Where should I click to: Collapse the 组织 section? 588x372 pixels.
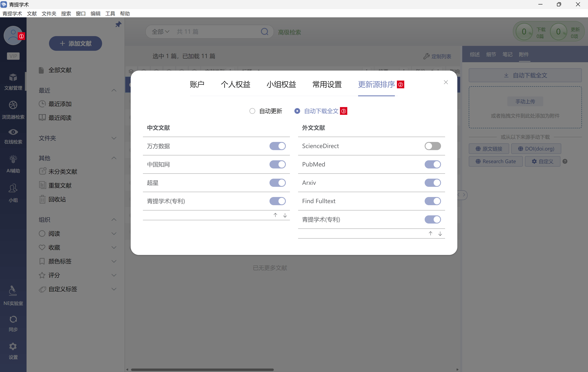click(114, 219)
